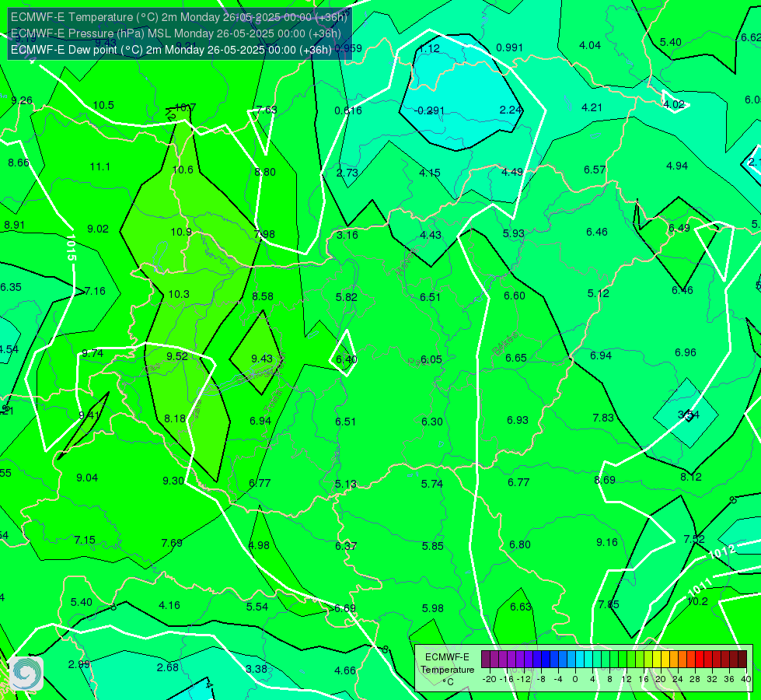The height and width of the screenshot is (700, 761).
Task: Click the 6.60 dew point value
Action: pos(515,296)
